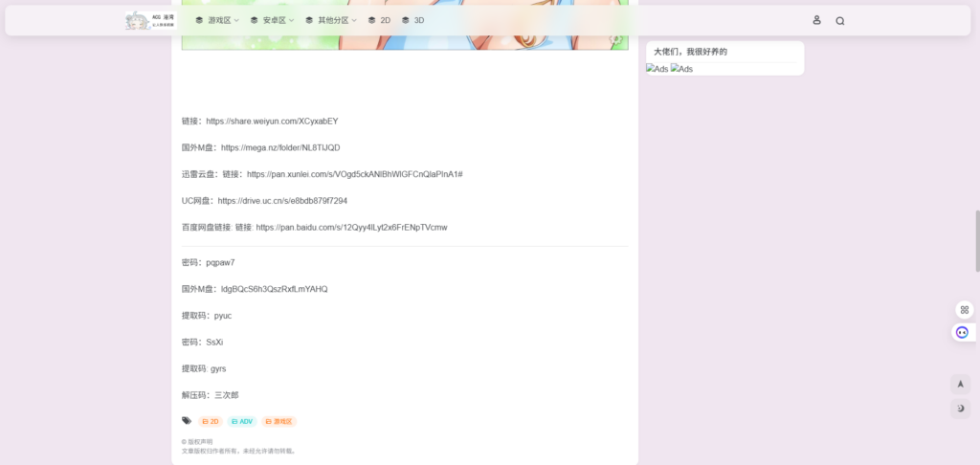Screen dimensions: 980x465
Task: Open the user account icon
Action: point(816,20)
